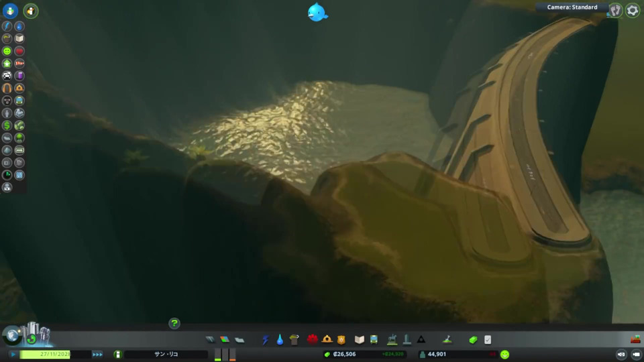Select the Districts tool in bottom toolbar
644x362 pixels.
[x=239, y=339]
